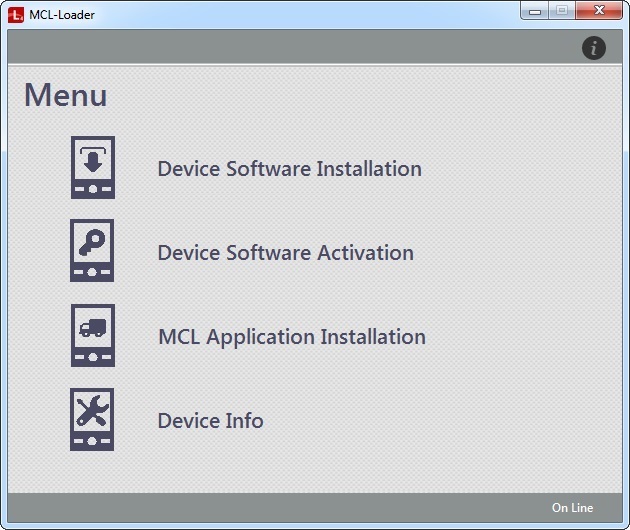The height and width of the screenshot is (530, 630).
Task: Click the empty left part of bottom status bar
Action: click(x=200, y=507)
